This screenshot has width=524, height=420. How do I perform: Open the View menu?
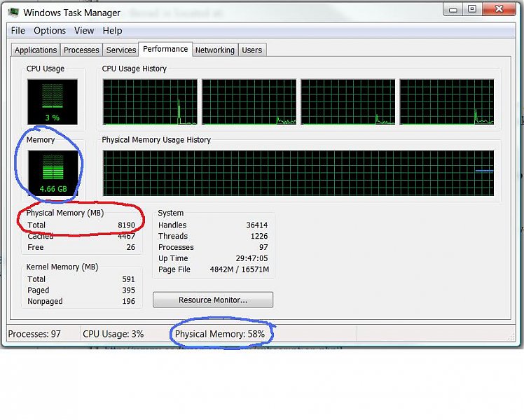[84, 31]
